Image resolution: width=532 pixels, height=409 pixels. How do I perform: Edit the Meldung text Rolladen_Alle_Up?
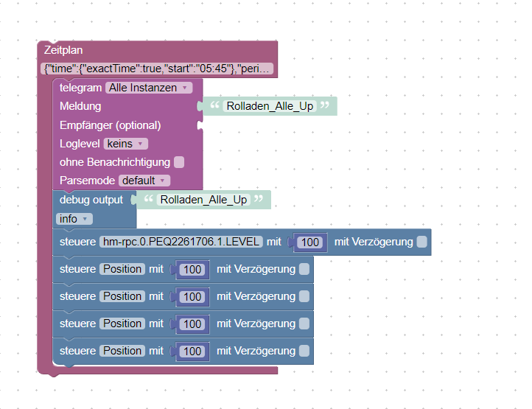[270, 106]
